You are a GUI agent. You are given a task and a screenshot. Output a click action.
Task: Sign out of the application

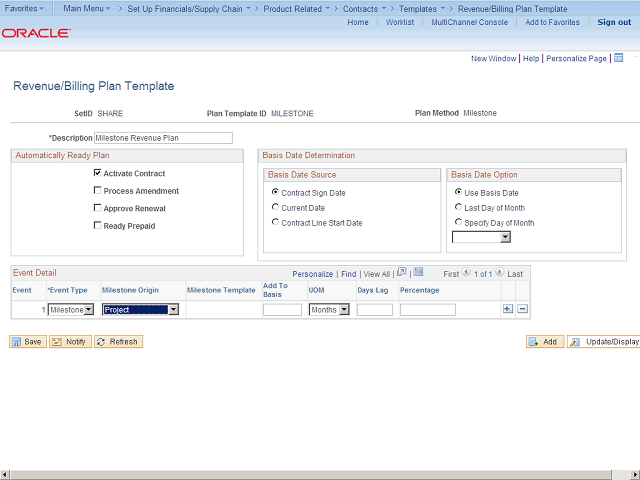[614, 22]
